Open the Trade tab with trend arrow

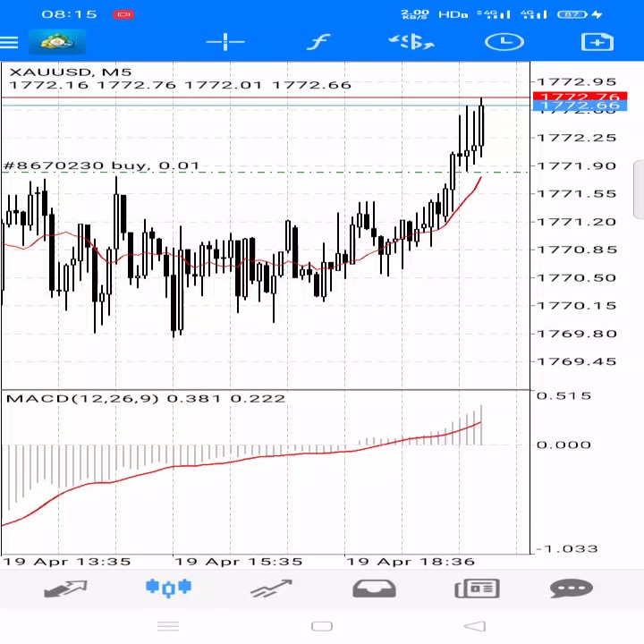pos(271,589)
